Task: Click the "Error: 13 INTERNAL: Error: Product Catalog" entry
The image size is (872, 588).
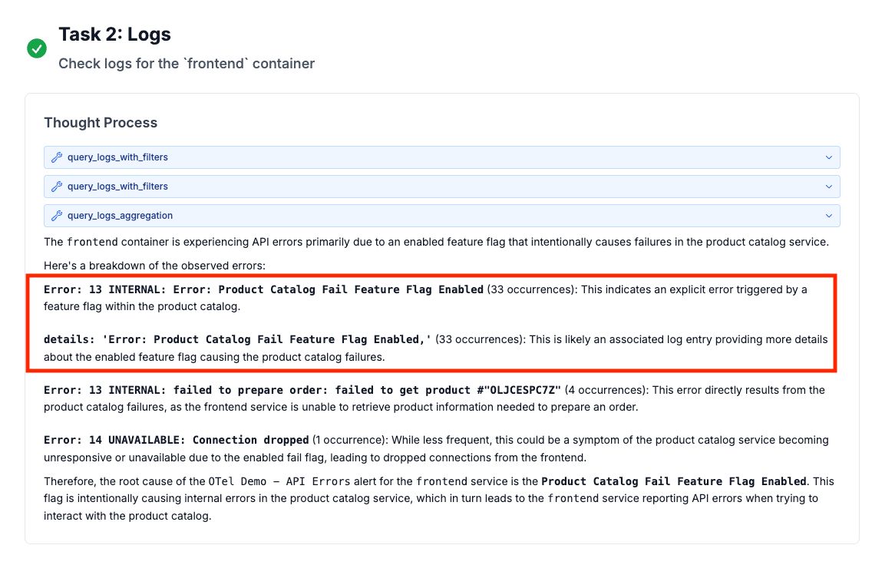Action: pos(263,290)
